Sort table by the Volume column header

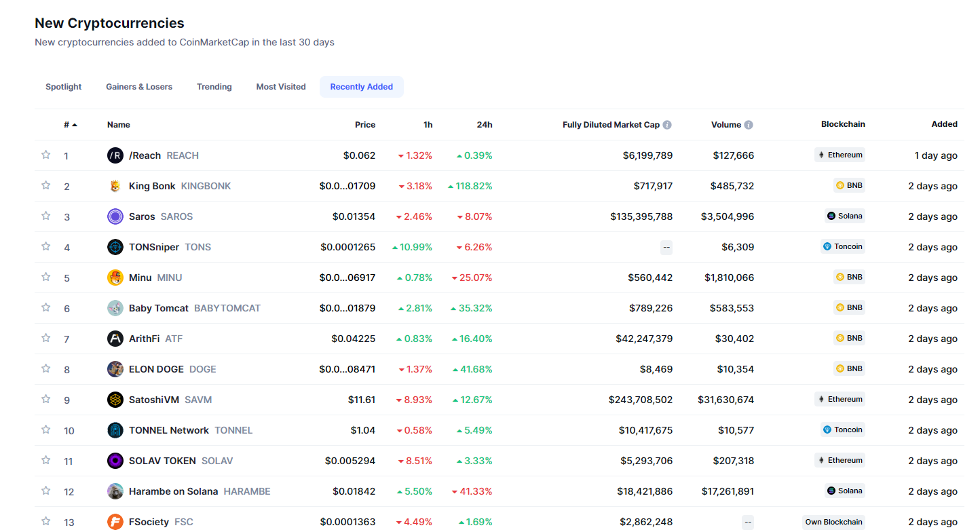coord(726,125)
